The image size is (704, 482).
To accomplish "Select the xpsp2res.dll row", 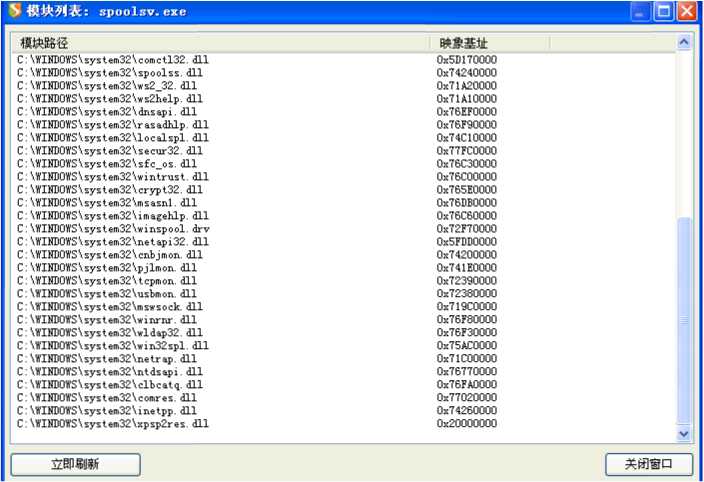I will 343,424.
